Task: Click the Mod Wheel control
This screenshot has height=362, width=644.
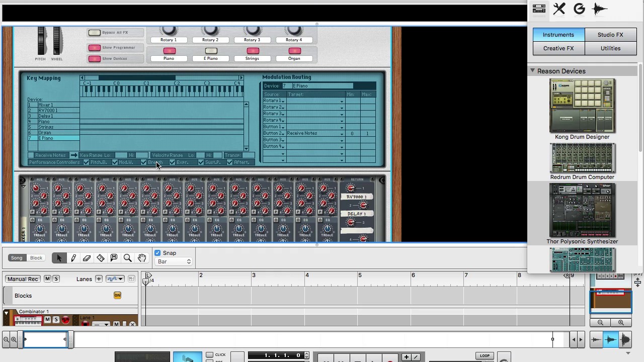Action: (57, 41)
